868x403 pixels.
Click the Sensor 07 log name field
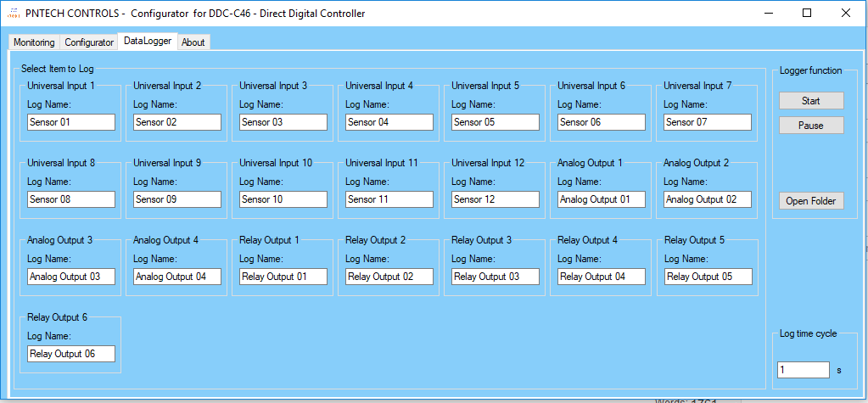point(708,122)
